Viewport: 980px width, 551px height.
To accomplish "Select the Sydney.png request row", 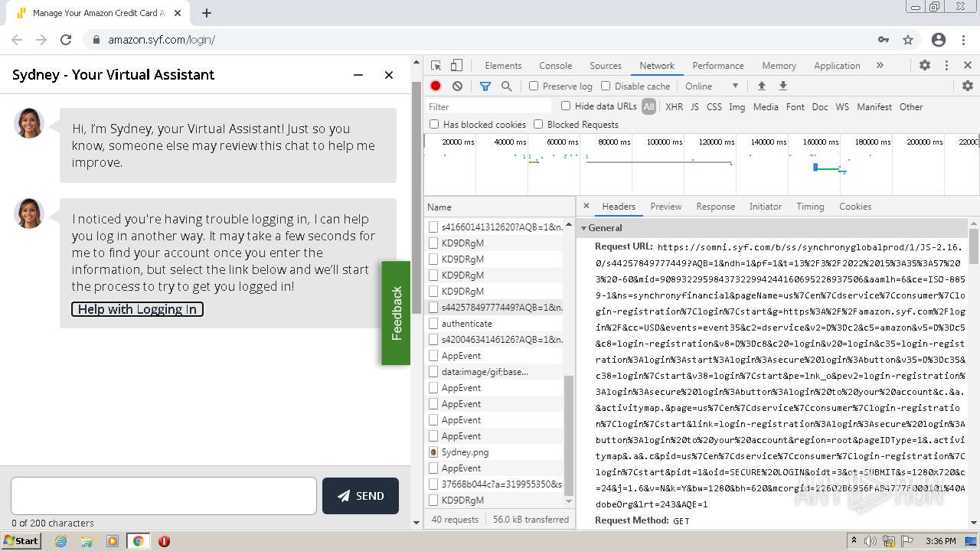I will point(495,452).
